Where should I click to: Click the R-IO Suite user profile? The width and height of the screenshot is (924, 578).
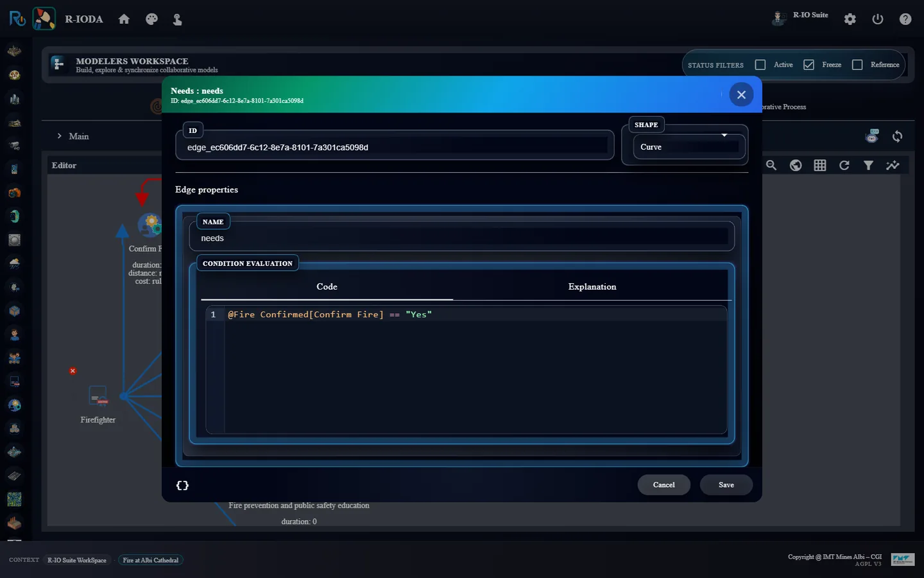tap(800, 17)
